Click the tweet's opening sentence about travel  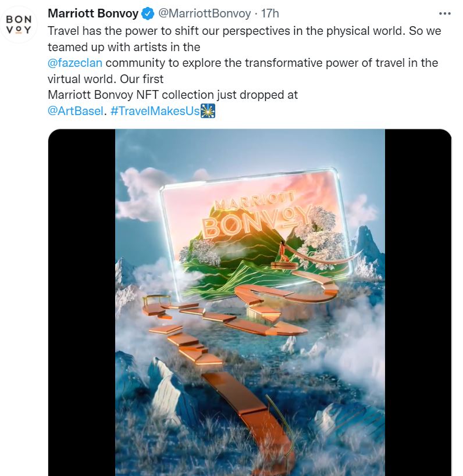pyautogui.click(x=227, y=31)
